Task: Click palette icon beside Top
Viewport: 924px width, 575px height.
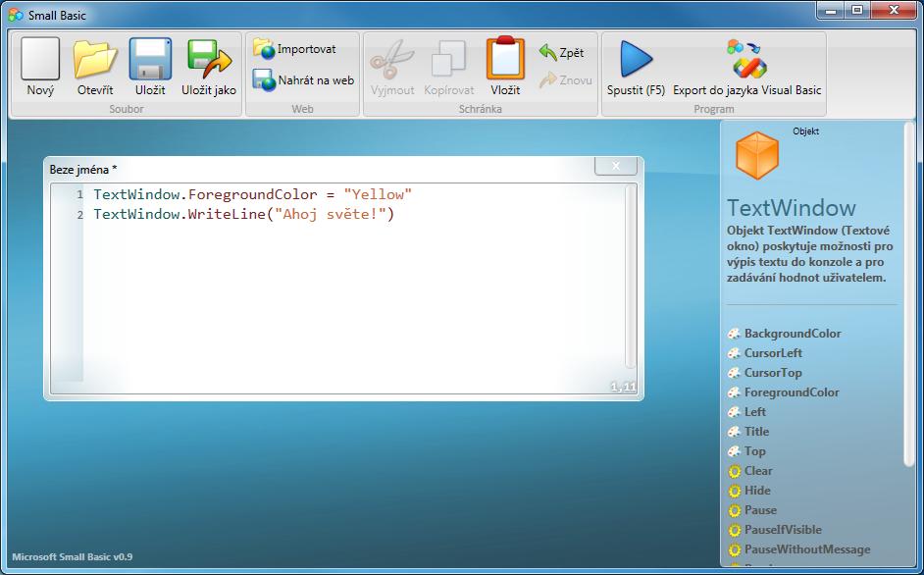Action: (734, 451)
